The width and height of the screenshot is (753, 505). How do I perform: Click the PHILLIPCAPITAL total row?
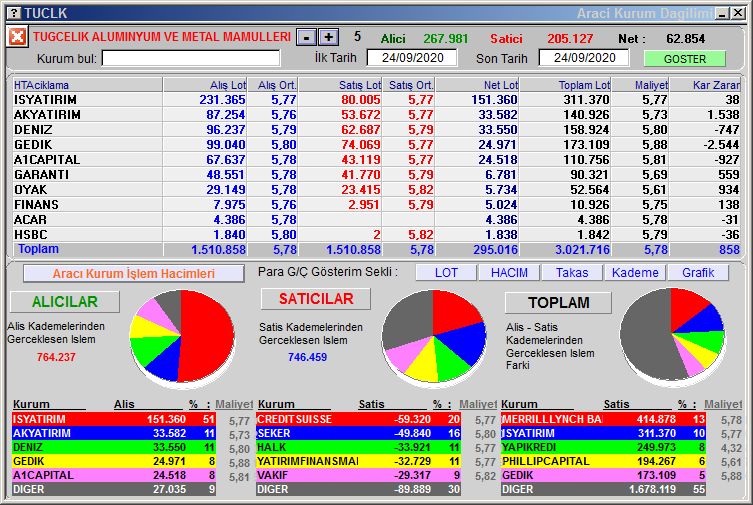pyautogui.click(x=603, y=461)
